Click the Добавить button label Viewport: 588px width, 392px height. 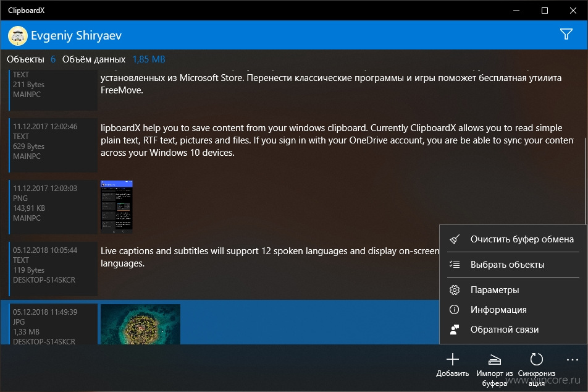coord(453,373)
